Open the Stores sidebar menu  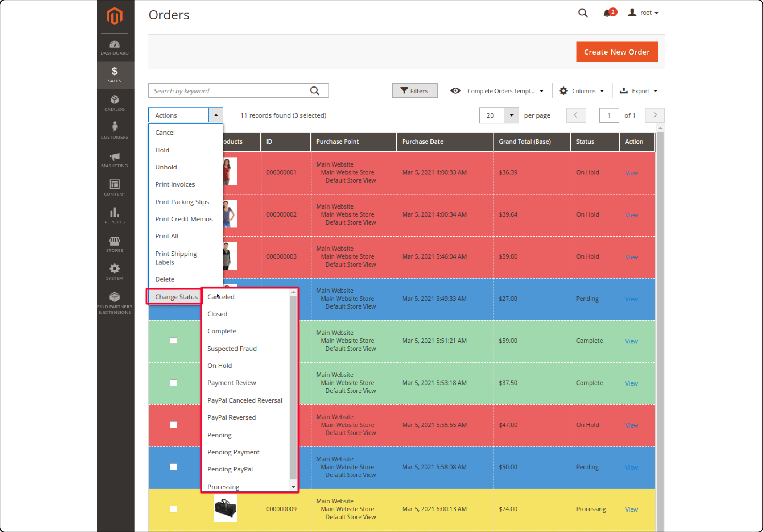[114, 245]
